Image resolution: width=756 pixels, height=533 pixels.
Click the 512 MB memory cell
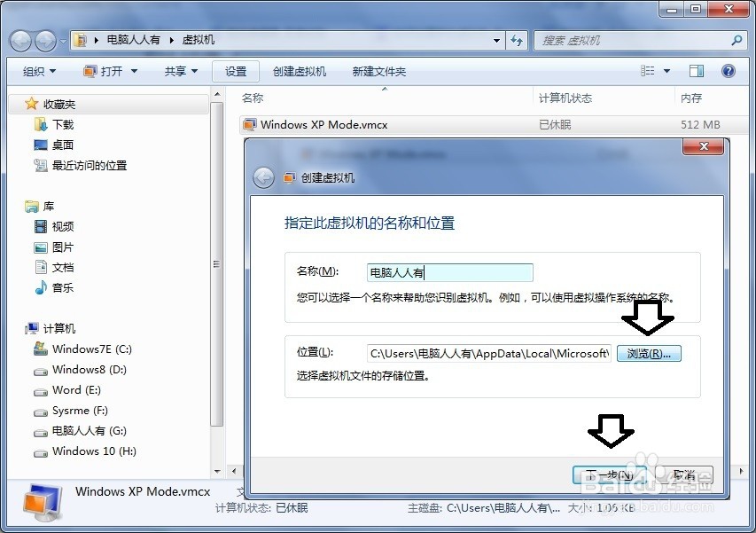[700, 125]
